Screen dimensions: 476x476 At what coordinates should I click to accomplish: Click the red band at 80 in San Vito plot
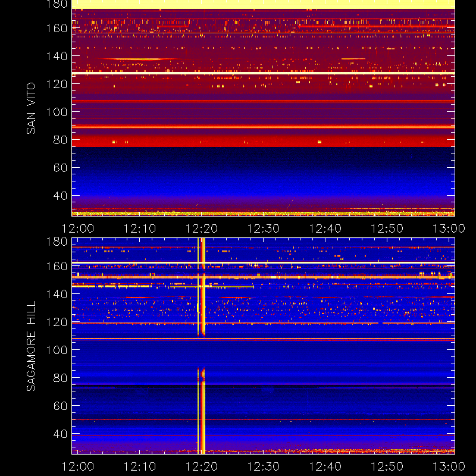tap(263, 142)
